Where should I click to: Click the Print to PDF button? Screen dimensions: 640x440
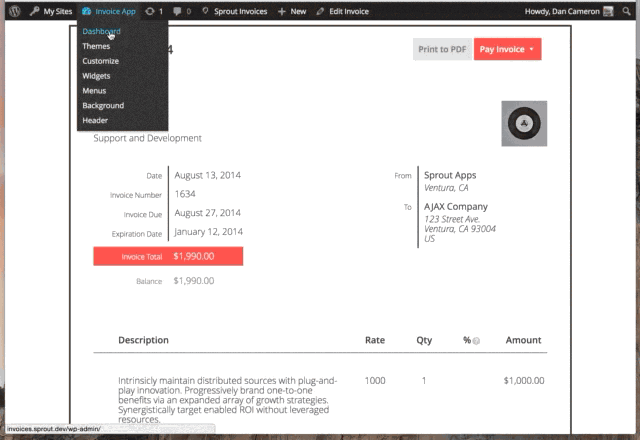[442, 49]
